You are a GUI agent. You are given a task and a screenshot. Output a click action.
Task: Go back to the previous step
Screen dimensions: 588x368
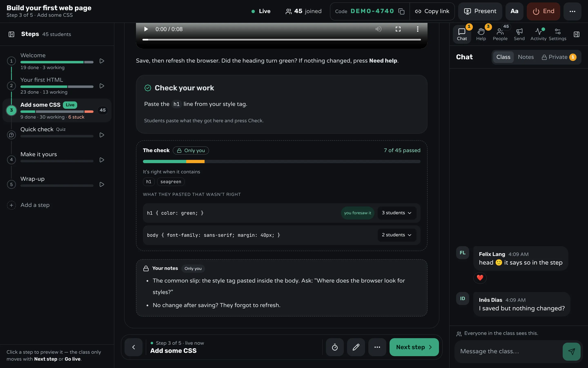pos(133,347)
